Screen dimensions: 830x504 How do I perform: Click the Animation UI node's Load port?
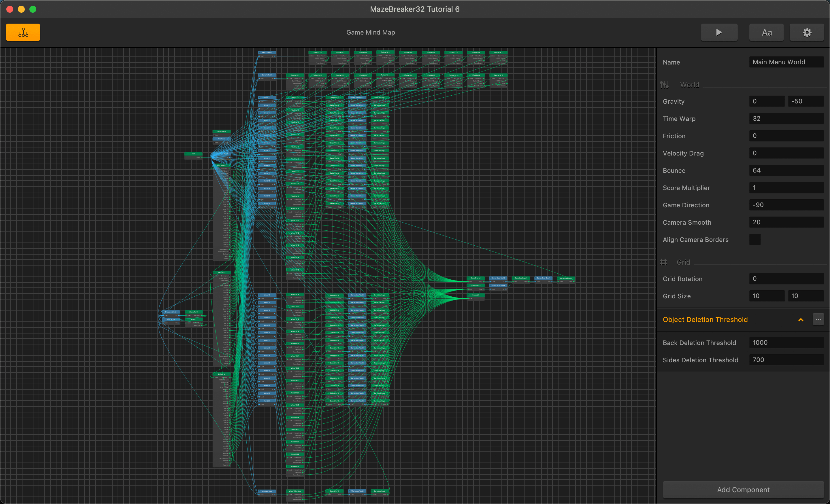click(x=214, y=135)
